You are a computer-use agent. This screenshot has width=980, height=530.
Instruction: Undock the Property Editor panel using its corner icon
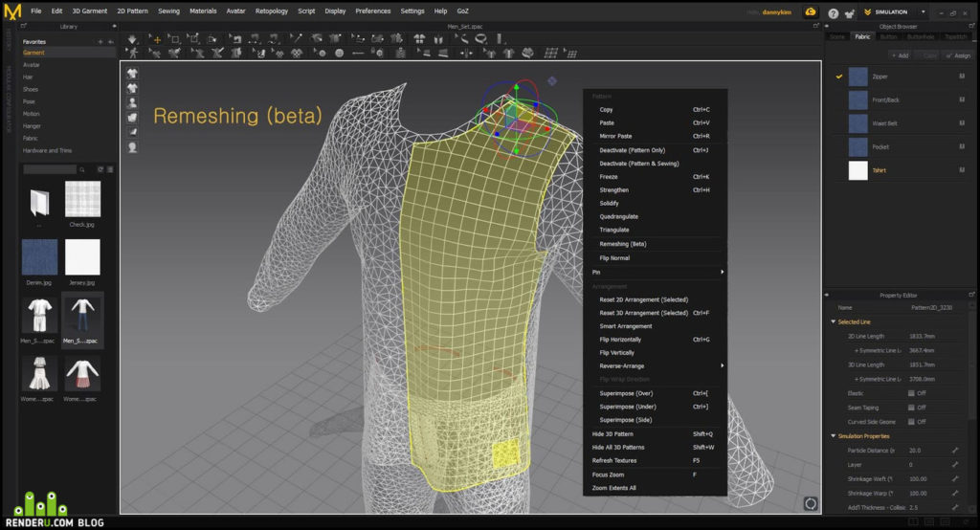click(972, 295)
